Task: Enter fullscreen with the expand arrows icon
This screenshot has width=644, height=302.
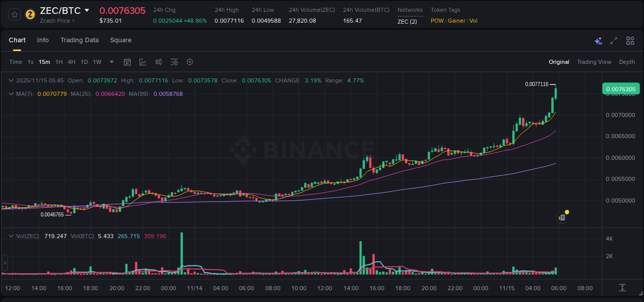Action: click(614, 40)
